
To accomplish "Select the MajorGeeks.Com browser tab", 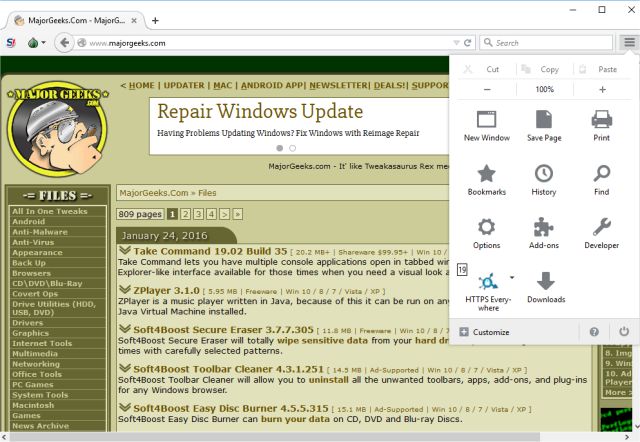I will click(x=76, y=20).
